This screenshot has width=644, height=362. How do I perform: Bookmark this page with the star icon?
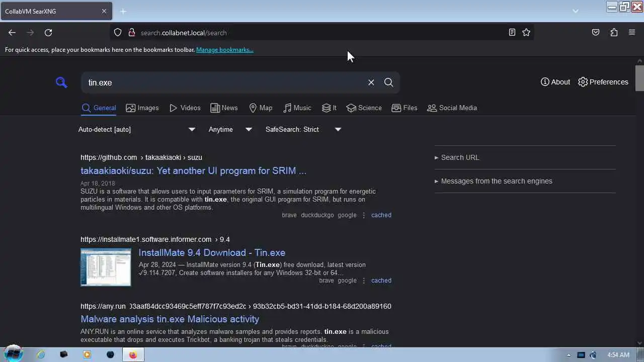click(526, 33)
